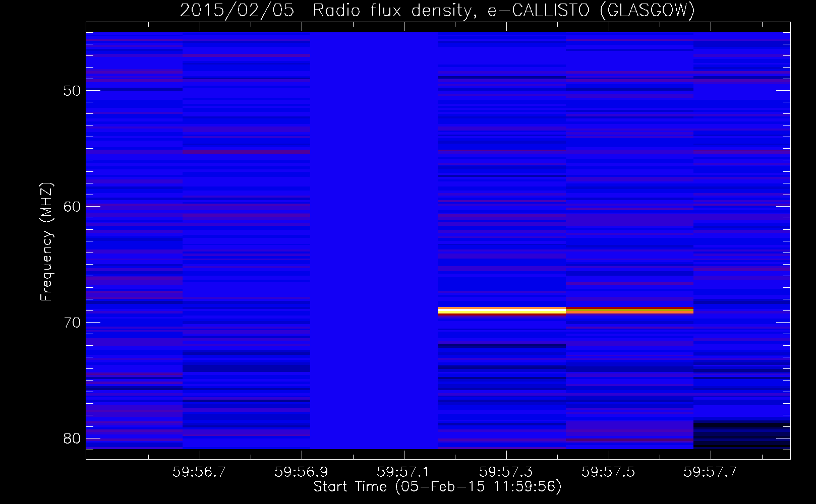Click the 59:57.3 time tick label
816x504 pixels.
pyautogui.click(x=506, y=472)
